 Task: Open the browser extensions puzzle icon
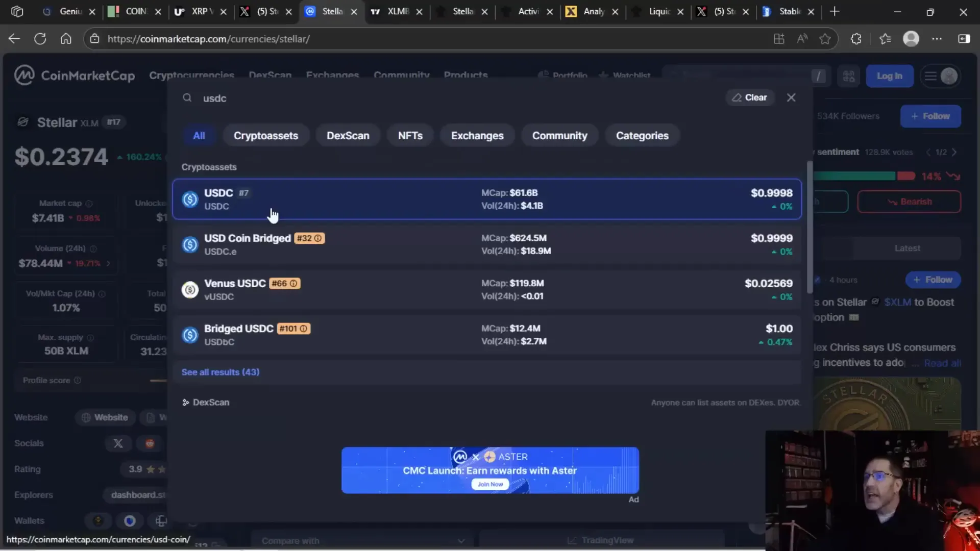point(856,39)
